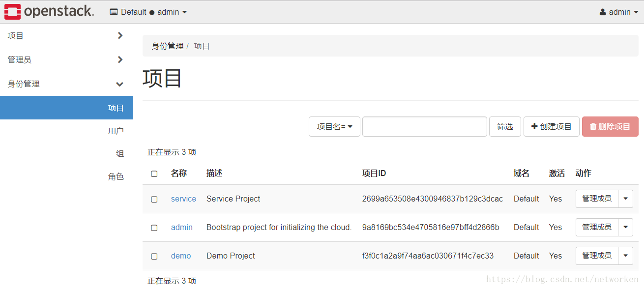Select 组 in the sidebar
This screenshot has width=644, height=289.
point(119,154)
